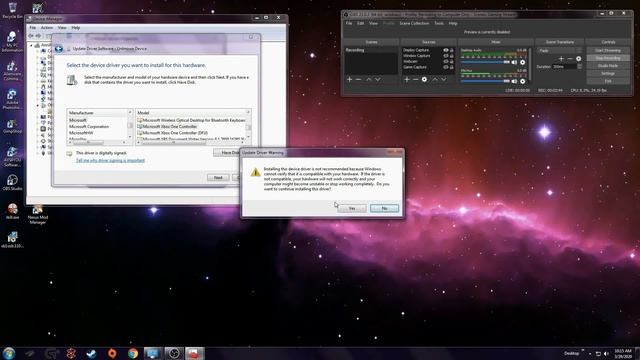Toggle visibility of Window Capture source
Viewport: 640px width, 360px height.
click(x=446, y=56)
